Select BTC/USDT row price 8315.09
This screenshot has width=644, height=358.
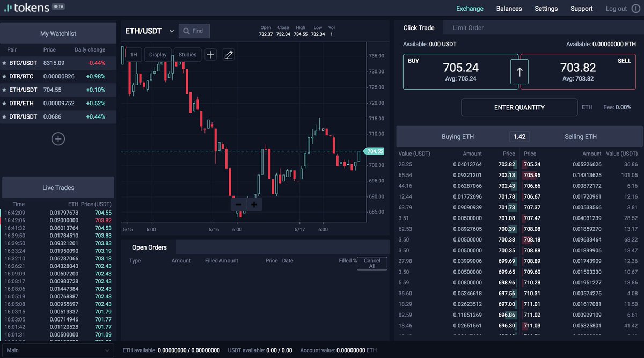tap(54, 63)
